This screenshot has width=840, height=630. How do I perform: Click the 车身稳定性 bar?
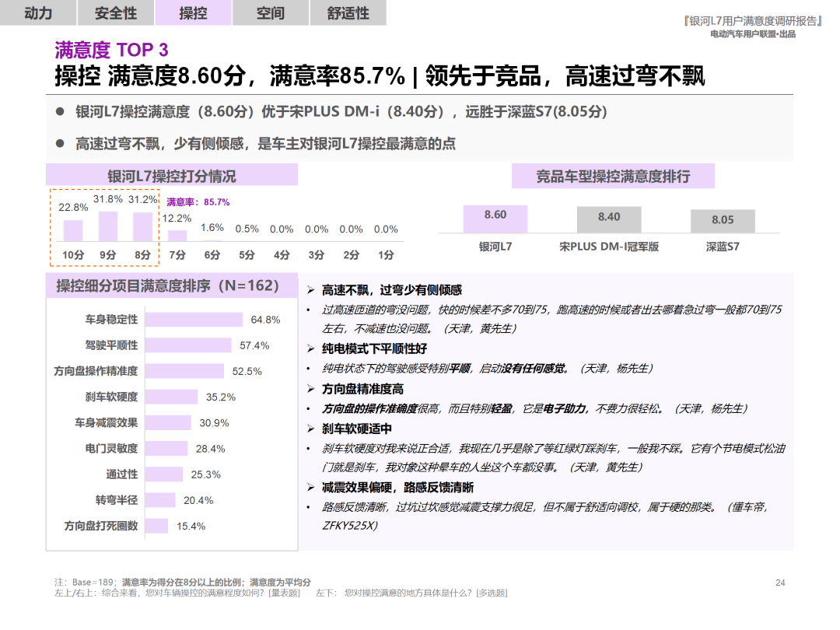click(x=194, y=320)
